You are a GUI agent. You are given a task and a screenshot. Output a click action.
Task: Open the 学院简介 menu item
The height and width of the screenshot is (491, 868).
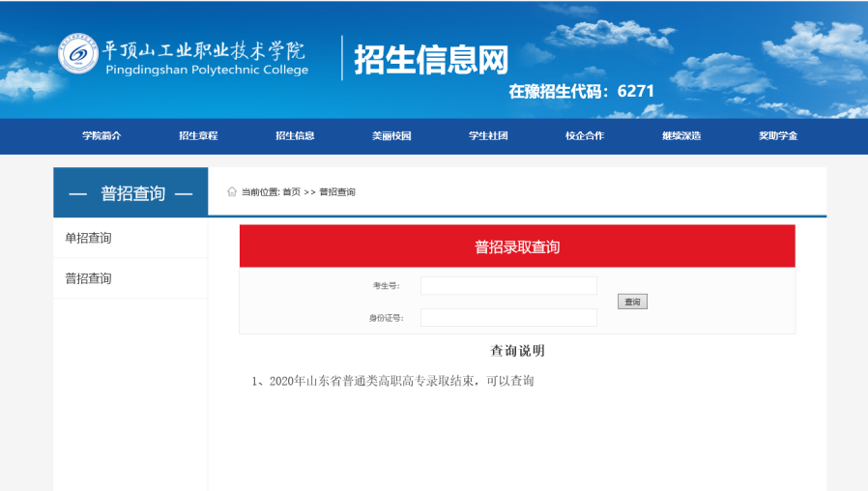(101, 135)
